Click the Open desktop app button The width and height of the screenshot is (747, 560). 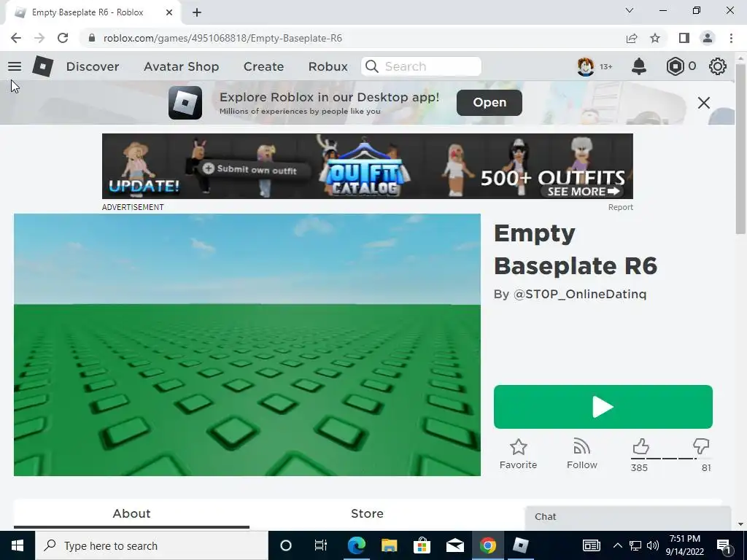[489, 102]
